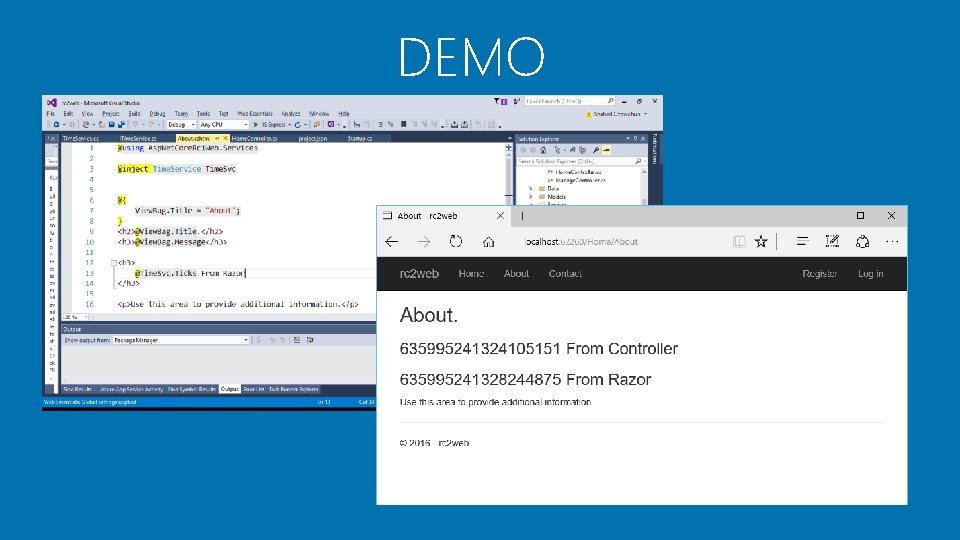Open the Project menu in Visual Studio

tap(111, 114)
